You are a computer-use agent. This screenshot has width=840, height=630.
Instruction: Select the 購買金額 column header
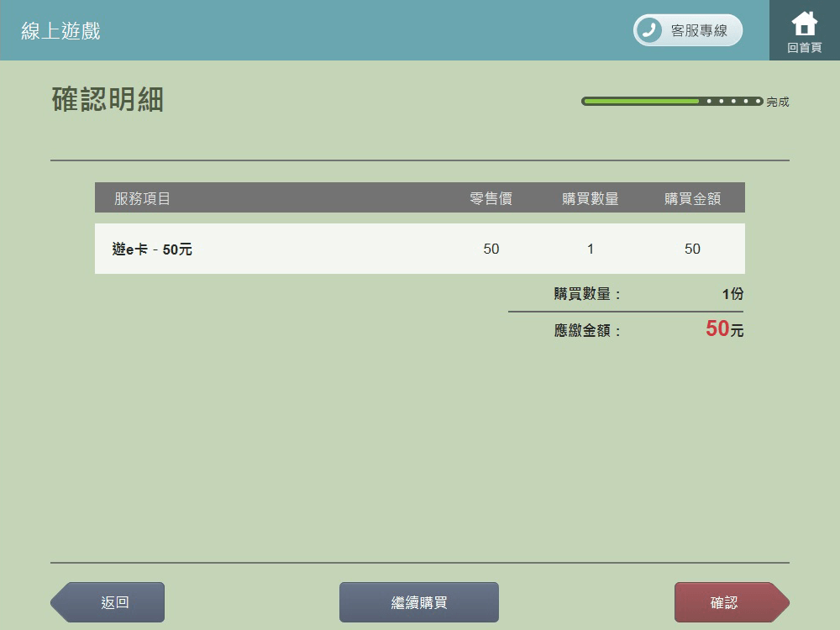pyautogui.click(x=692, y=198)
